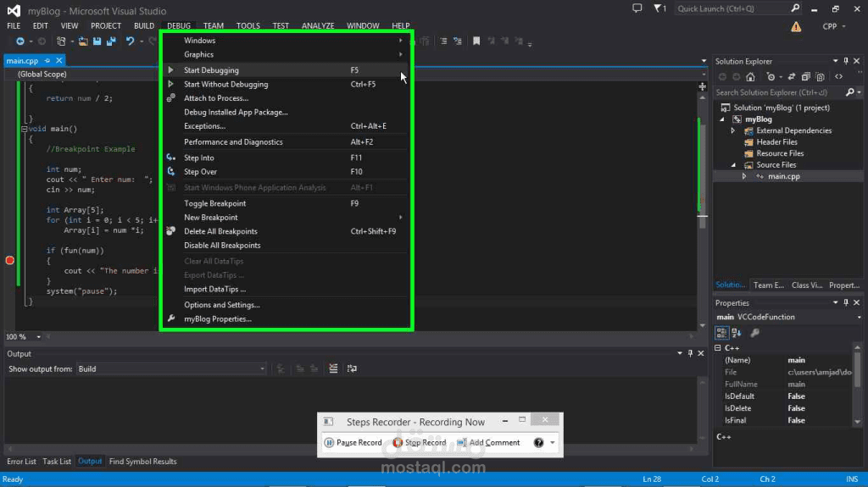
Task: Click Show All Files icon in Solution Explorer
Action: click(821, 77)
